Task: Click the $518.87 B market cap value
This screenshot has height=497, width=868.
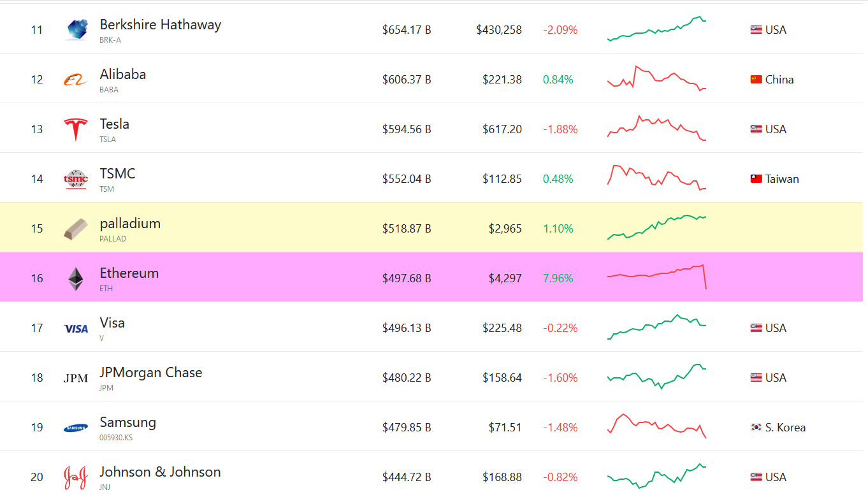Action: (407, 229)
